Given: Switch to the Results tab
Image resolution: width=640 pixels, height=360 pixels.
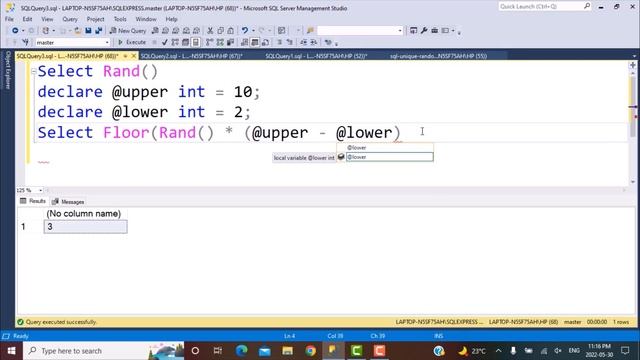Looking at the screenshot, I should (33, 201).
